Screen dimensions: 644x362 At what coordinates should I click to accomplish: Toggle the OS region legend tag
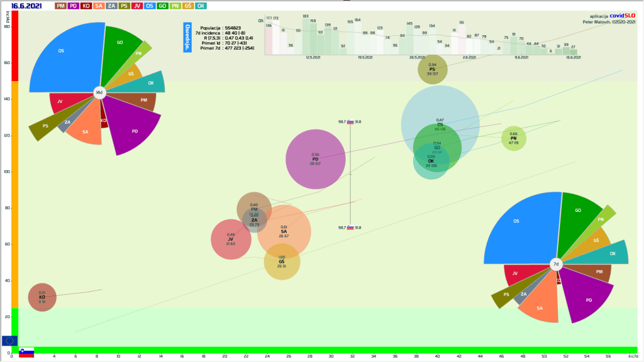coord(150,6)
